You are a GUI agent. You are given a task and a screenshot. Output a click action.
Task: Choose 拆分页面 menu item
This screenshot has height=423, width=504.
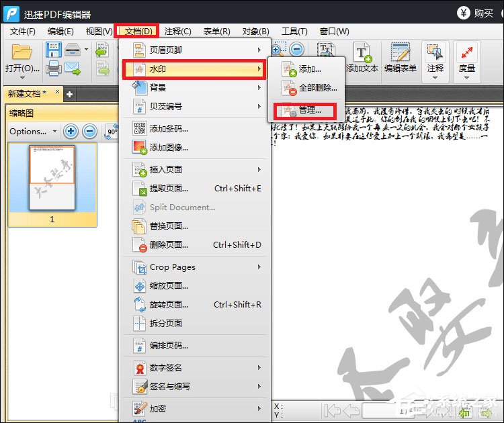coord(196,323)
